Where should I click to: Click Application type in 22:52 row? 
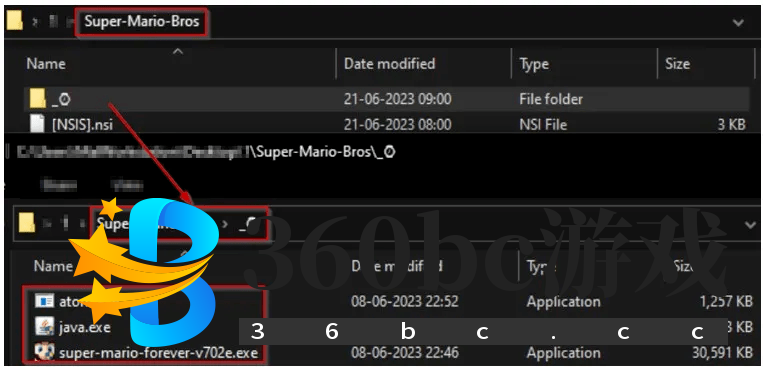click(563, 302)
